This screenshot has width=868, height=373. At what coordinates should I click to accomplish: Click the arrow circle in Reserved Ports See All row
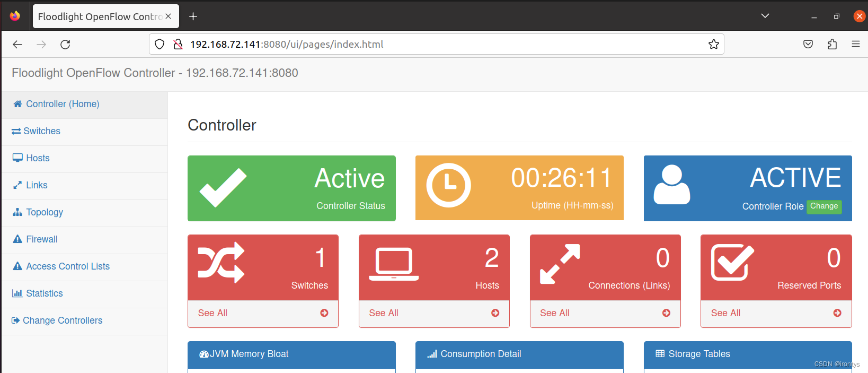point(837,313)
